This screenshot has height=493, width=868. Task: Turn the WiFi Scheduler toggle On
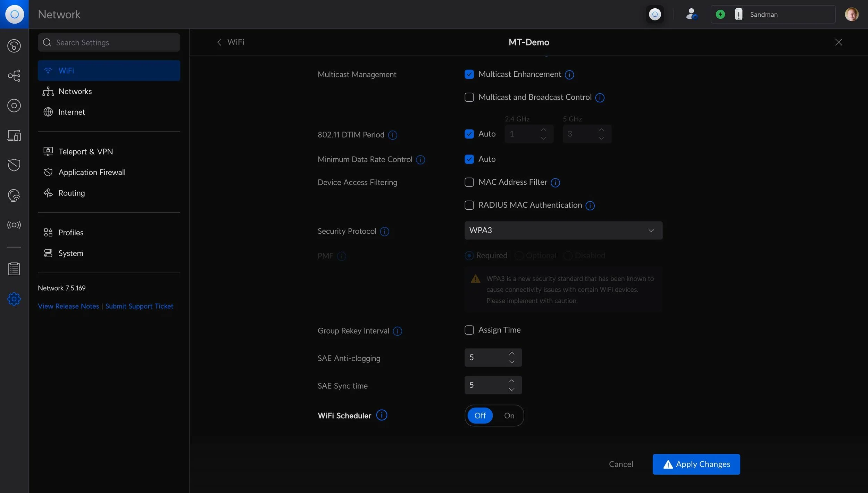509,415
